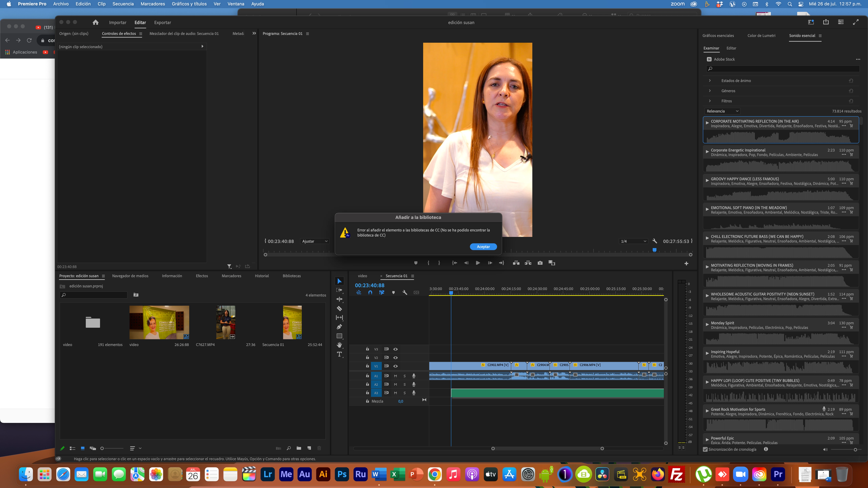The image size is (868, 488).
Task: Select the Type tool
Action: pyautogui.click(x=339, y=354)
